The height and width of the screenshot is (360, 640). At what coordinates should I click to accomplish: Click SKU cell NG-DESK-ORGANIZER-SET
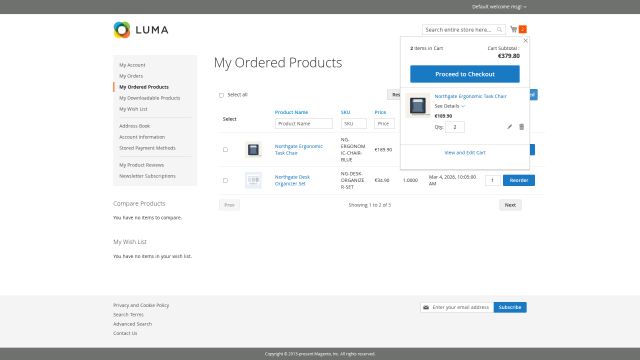tap(352, 180)
